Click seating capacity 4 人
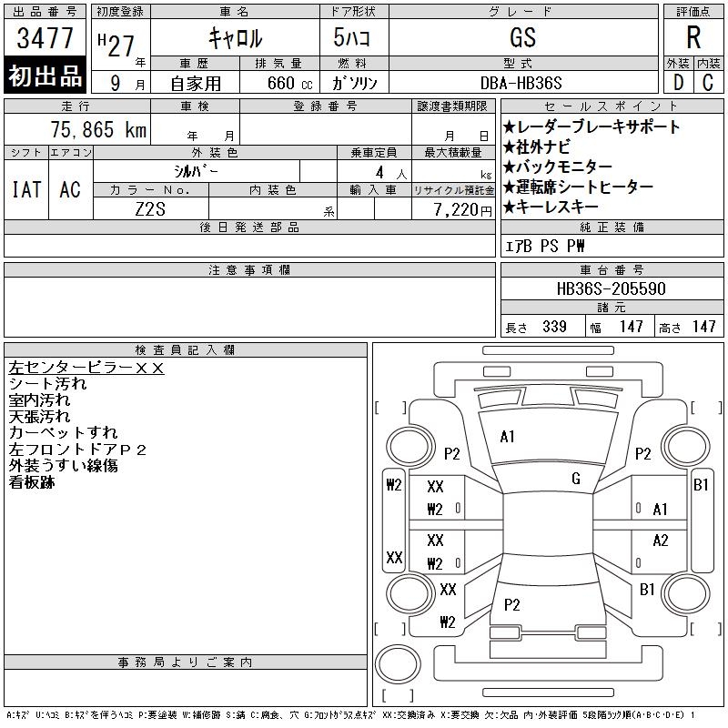This screenshot has height=728, width=728. [x=391, y=173]
